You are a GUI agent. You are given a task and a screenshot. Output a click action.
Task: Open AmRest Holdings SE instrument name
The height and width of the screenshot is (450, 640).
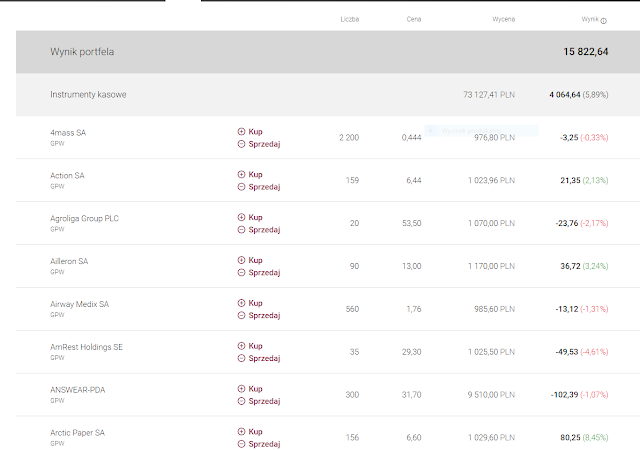pos(86,347)
